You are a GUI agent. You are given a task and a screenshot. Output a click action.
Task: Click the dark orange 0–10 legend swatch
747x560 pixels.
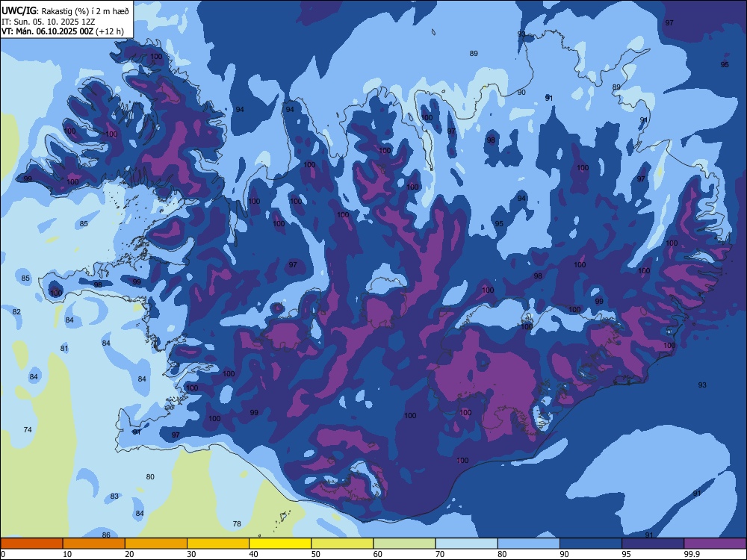point(31,544)
